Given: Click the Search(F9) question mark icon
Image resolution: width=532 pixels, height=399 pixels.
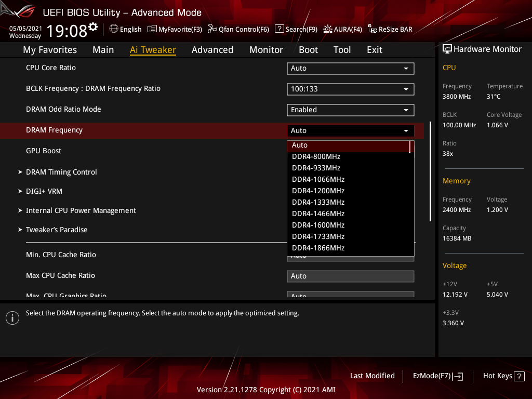Looking at the screenshot, I should [x=279, y=29].
